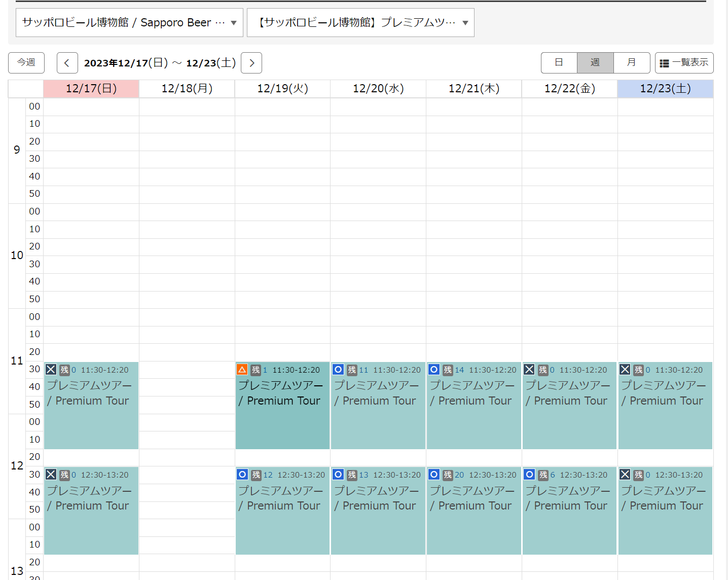Click available circle icon on 12/20 11:30 tour
Viewport: 728px width, 580px height.
pos(338,370)
